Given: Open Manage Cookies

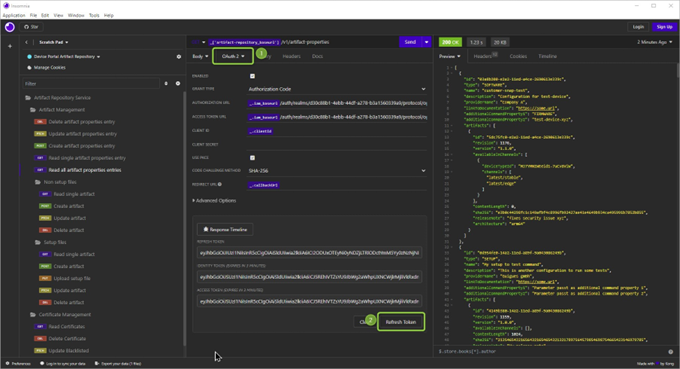Looking at the screenshot, I should pos(46,68).
